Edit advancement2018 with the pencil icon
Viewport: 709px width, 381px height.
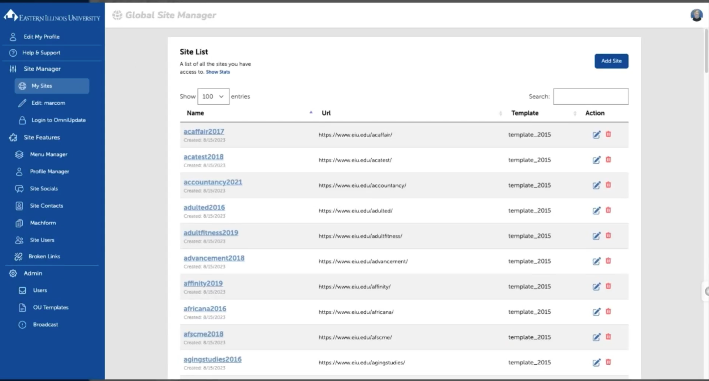(x=596, y=261)
